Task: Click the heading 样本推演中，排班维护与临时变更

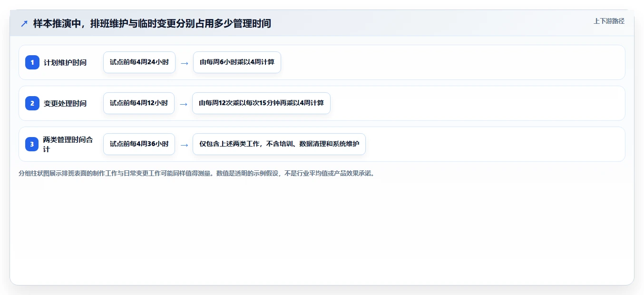Action: pyautogui.click(x=152, y=23)
